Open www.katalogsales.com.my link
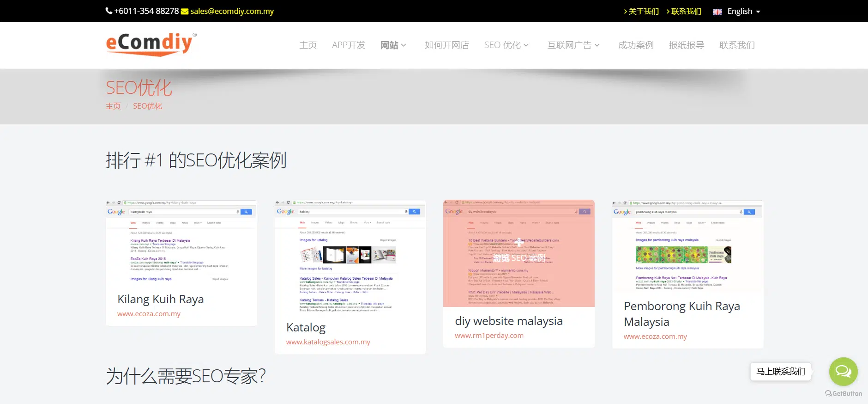Image resolution: width=868 pixels, height=404 pixels. 328,342
